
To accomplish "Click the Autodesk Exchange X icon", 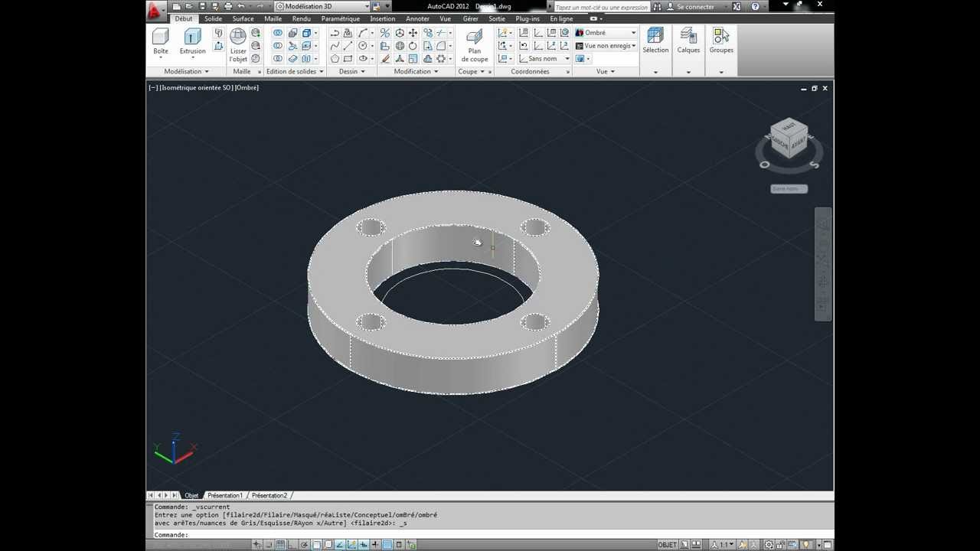I will pos(737,6).
